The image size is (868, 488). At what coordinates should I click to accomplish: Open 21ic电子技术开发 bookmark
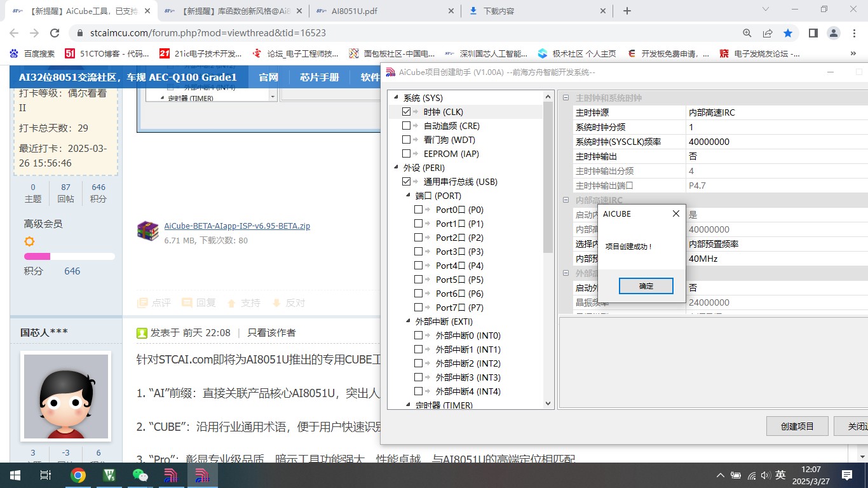pos(201,53)
